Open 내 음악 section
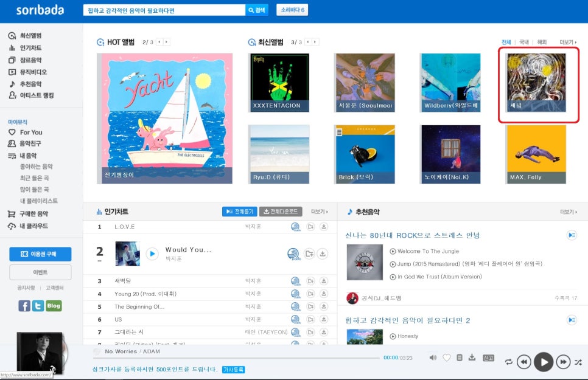Viewport: 588px width, 380px height. pyautogui.click(x=23, y=156)
